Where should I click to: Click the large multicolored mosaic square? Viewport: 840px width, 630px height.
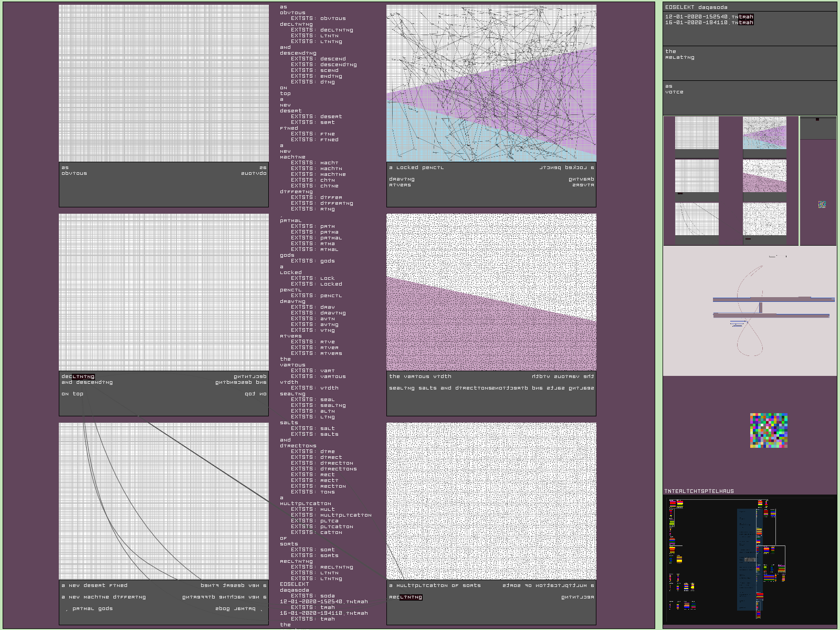(769, 430)
